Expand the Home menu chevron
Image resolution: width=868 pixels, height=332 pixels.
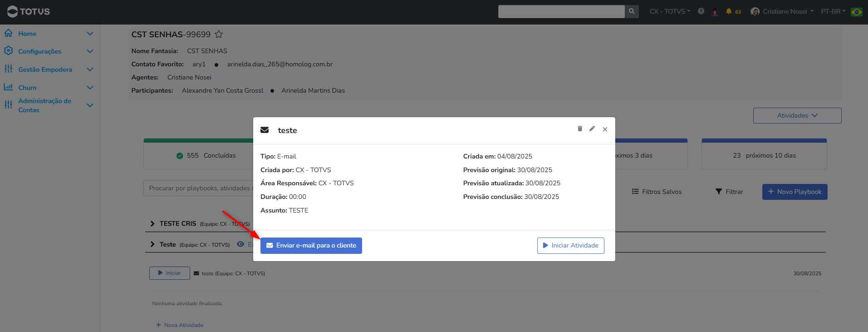90,34
